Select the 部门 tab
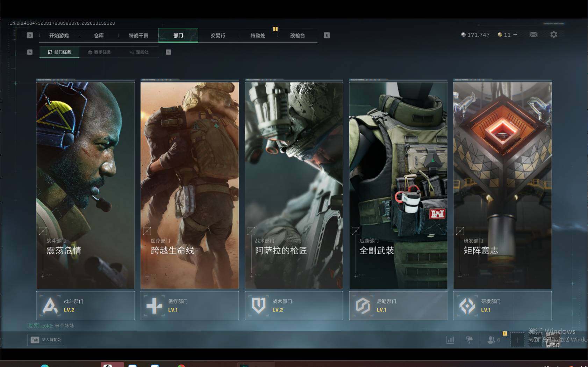588x367 pixels. (178, 35)
